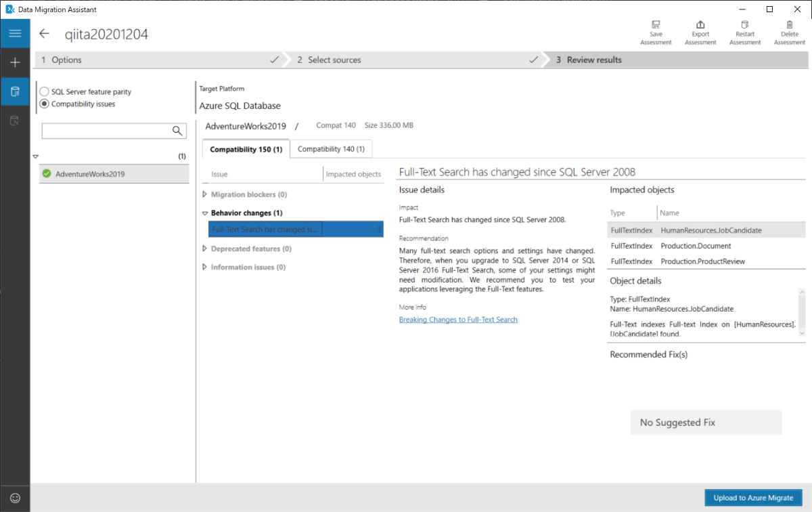The width and height of the screenshot is (812, 512).
Task: Click the Issue column header
Action: tap(219, 174)
